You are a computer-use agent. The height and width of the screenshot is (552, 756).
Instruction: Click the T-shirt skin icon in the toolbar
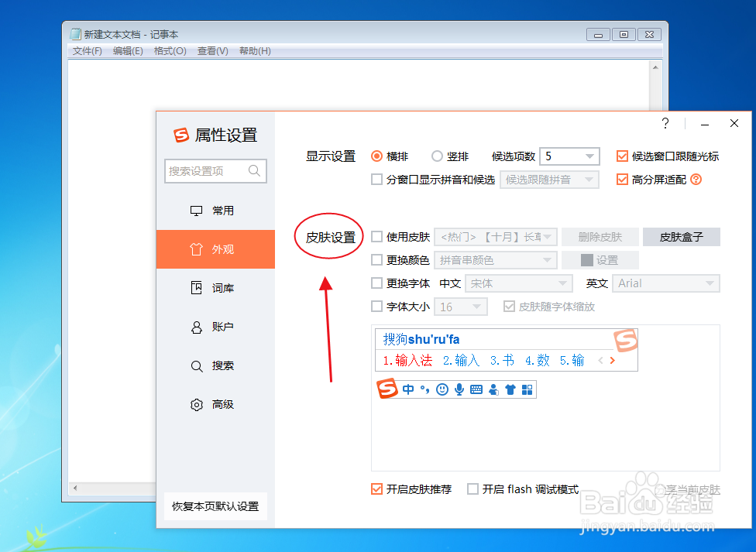[x=510, y=389]
